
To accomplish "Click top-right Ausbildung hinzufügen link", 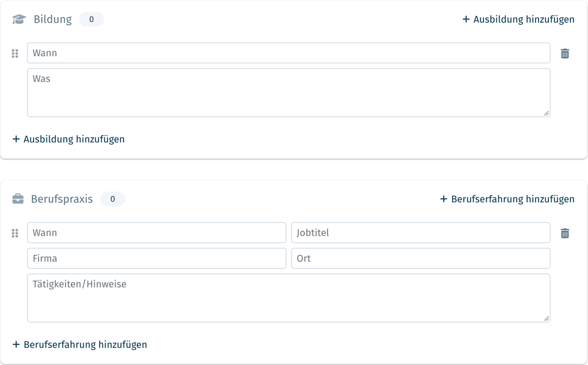I will (518, 19).
